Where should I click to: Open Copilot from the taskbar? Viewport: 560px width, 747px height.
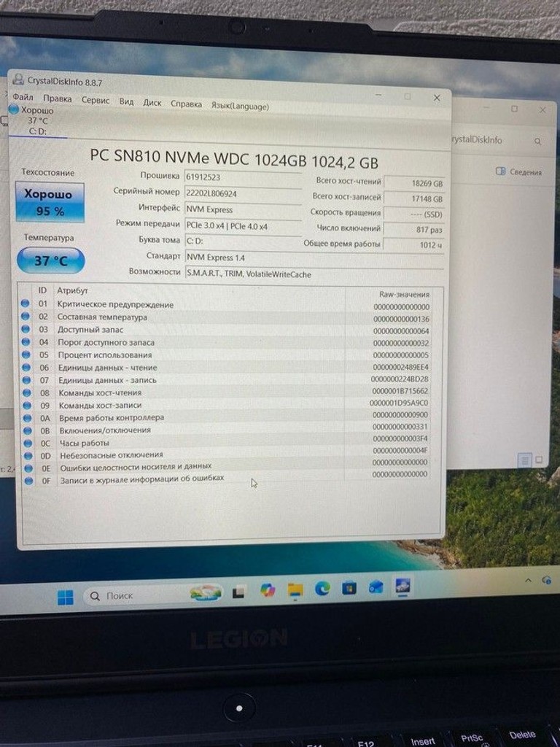(268, 591)
